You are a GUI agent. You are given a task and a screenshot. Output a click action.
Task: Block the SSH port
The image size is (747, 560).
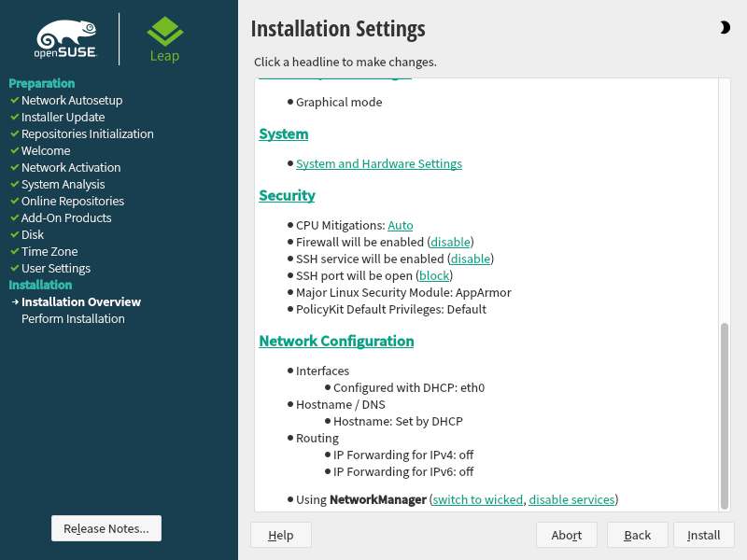coord(434,275)
